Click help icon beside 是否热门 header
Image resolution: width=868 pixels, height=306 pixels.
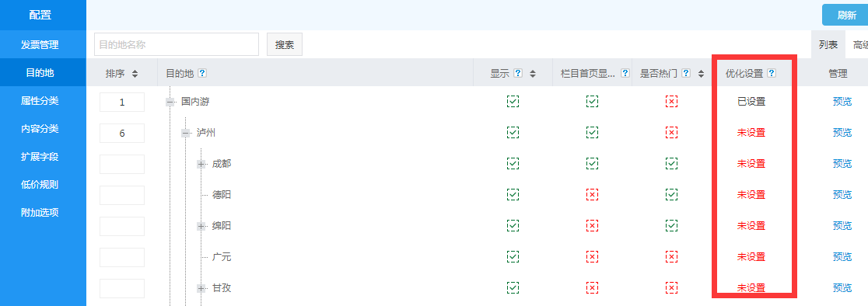point(686,73)
